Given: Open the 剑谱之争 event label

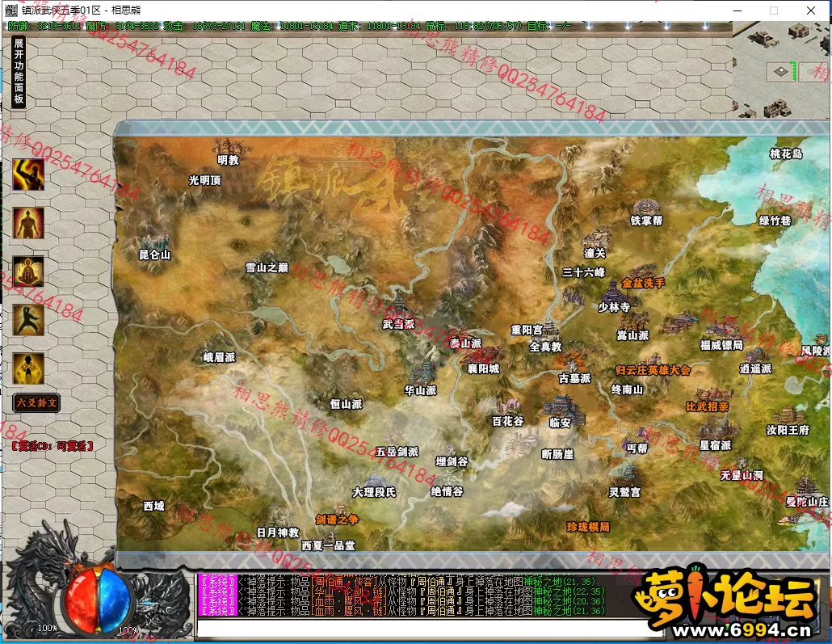Looking at the screenshot, I should point(337,520).
